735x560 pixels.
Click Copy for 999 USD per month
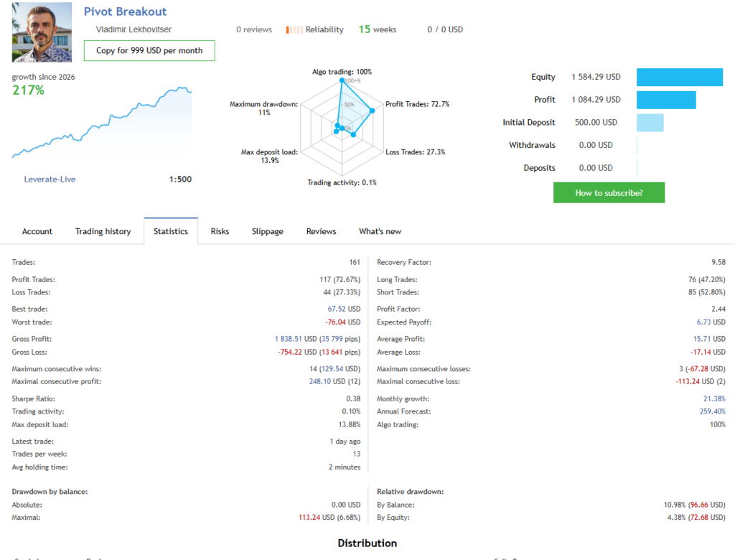[x=149, y=51]
